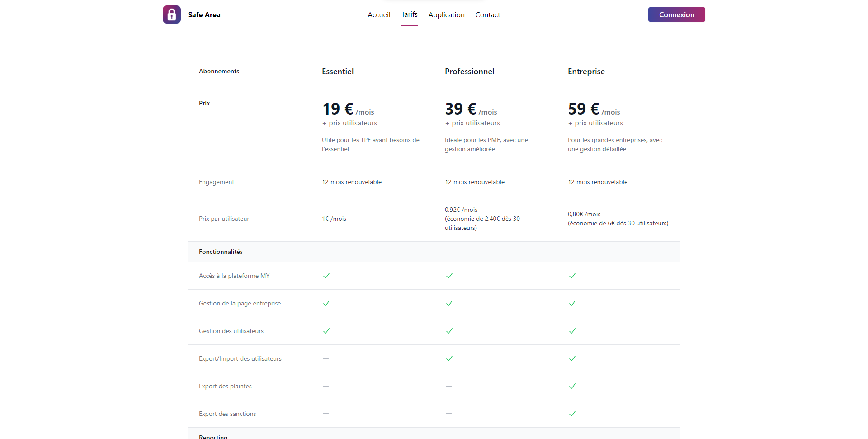Open the Contact nav link
Viewport: 868px width, 439px height.
(x=488, y=15)
